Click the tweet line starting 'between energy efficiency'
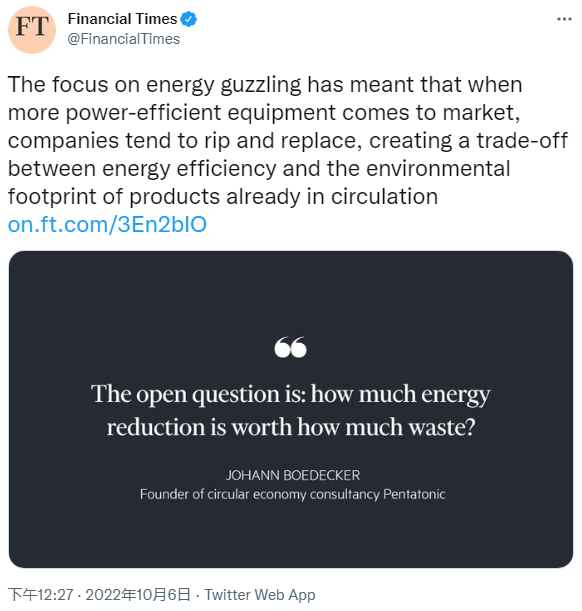 (259, 169)
